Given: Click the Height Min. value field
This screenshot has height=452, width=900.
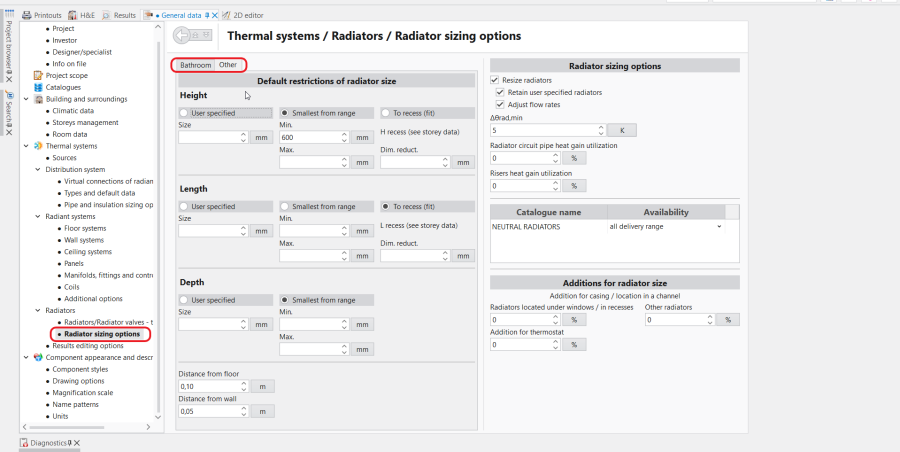Looking at the screenshot, I should (x=313, y=138).
